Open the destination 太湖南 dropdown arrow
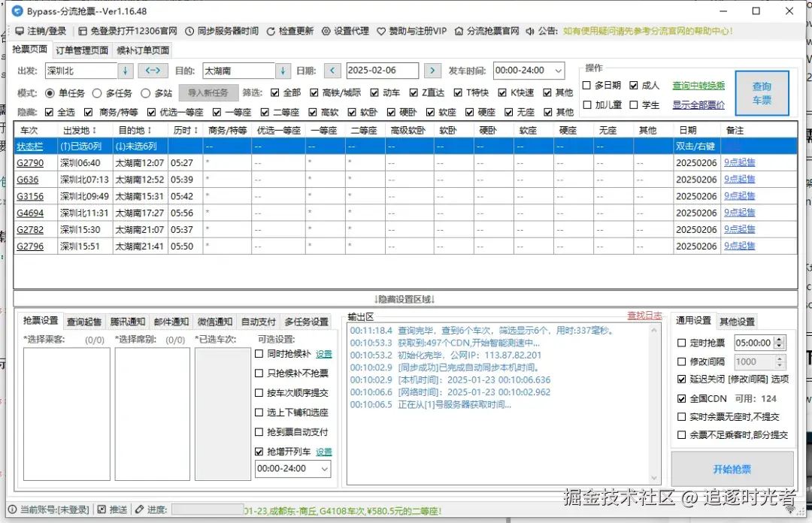Image resolution: width=812 pixels, height=523 pixels. click(x=283, y=71)
